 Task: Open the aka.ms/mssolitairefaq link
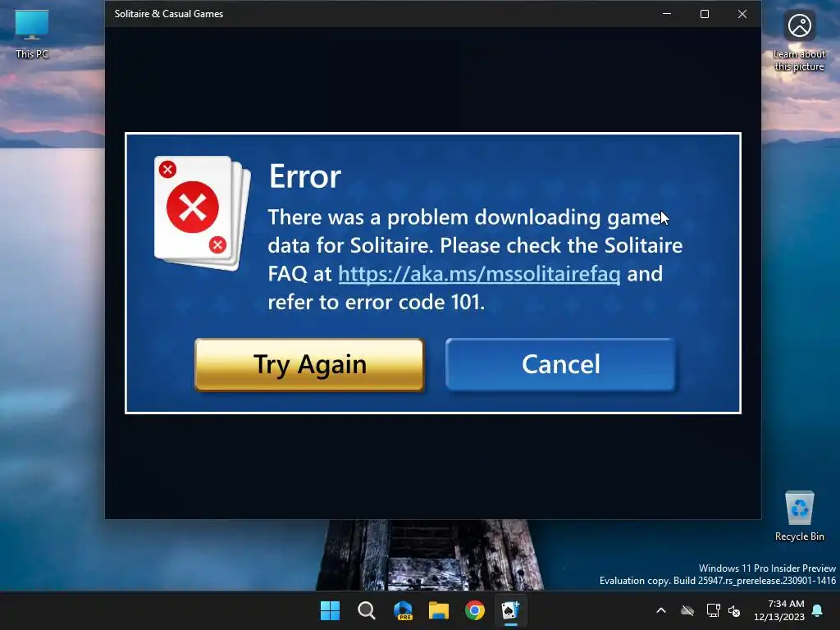[479, 274]
